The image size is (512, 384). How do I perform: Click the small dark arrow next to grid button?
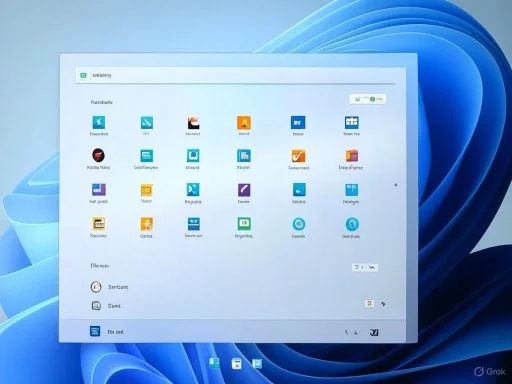tap(383, 304)
